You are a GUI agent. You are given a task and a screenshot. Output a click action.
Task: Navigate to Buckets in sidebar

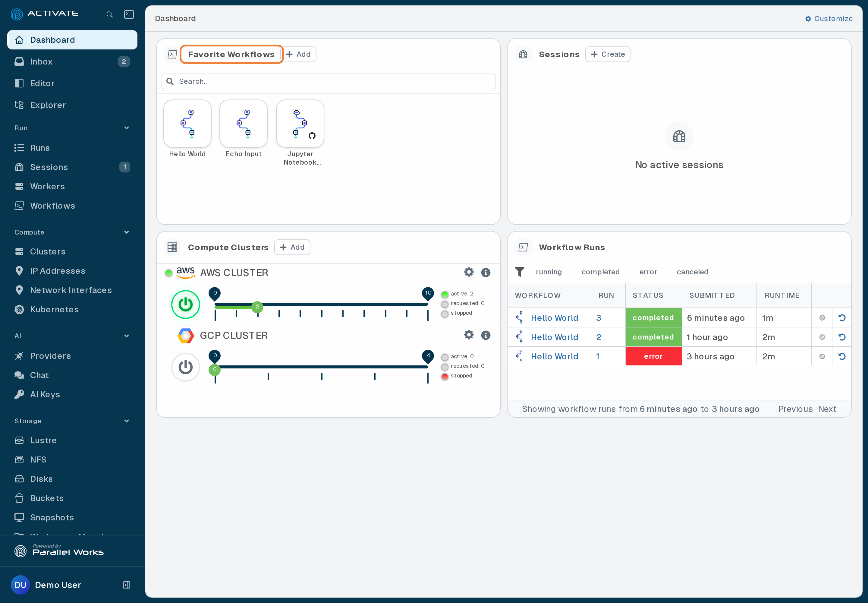click(x=72, y=498)
